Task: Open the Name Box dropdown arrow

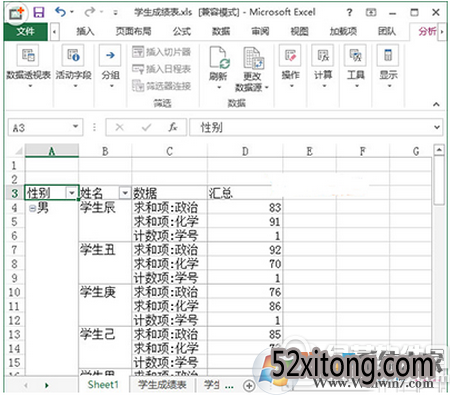Action: point(76,127)
